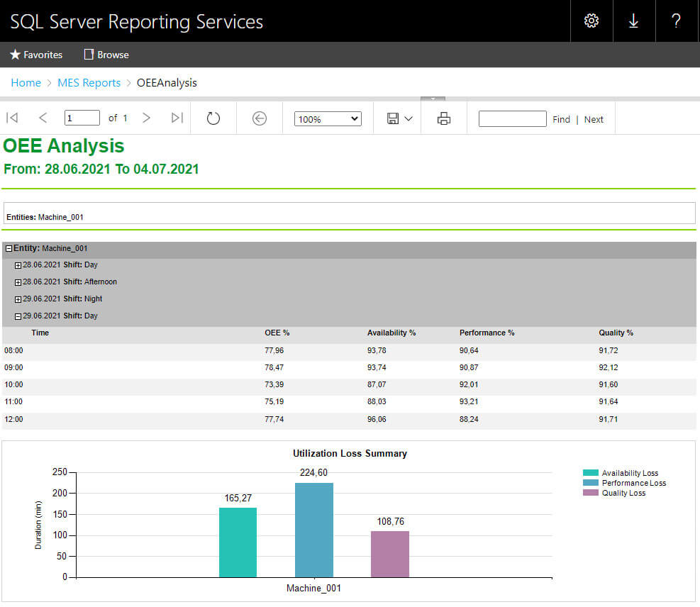The width and height of the screenshot is (700, 607).
Task: Click OEEAnalysis breadcrumb text
Action: point(167,83)
